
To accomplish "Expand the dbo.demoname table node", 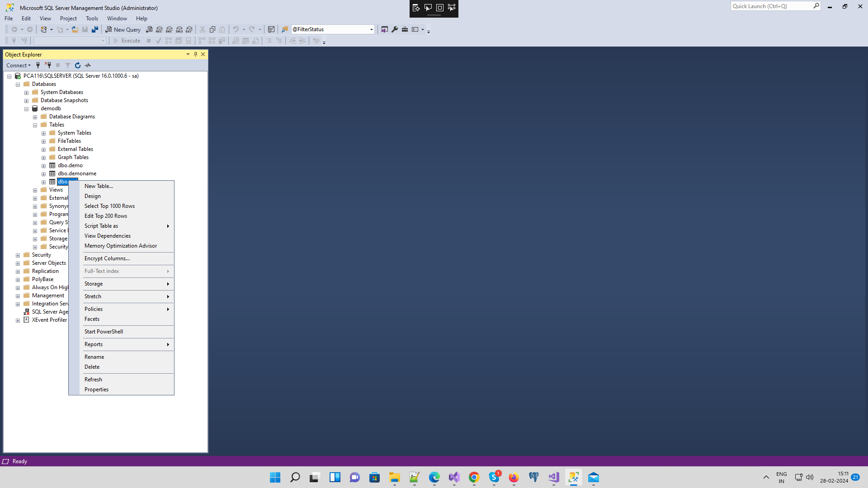I will click(43, 174).
